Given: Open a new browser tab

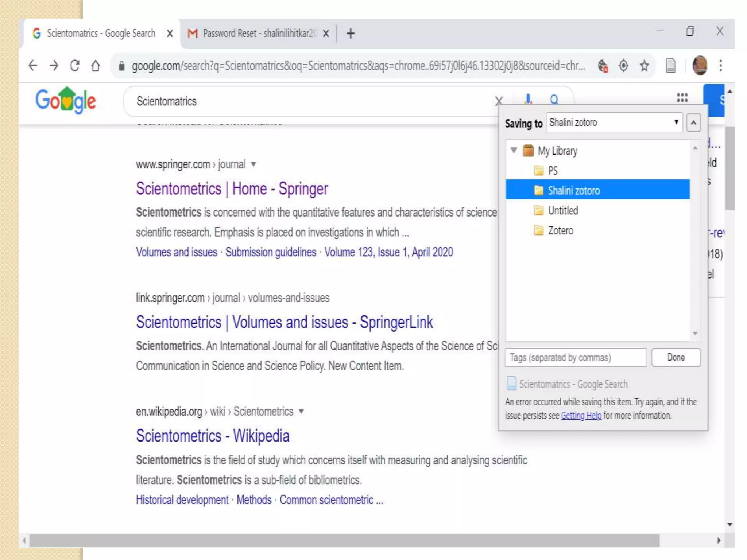Looking at the screenshot, I should pos(351,34).
